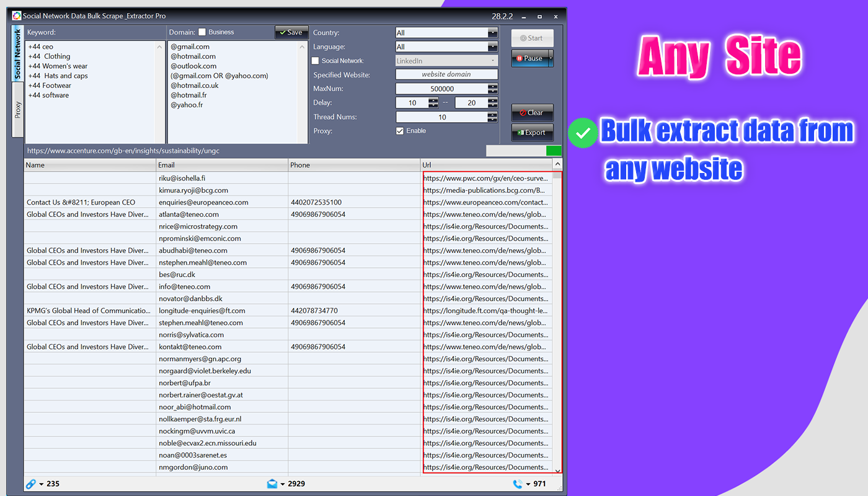Adjust the second Delay value stepper of 20
Image resolution: width=868 pixels, height=496 pixels.
[x=492, y=103]
